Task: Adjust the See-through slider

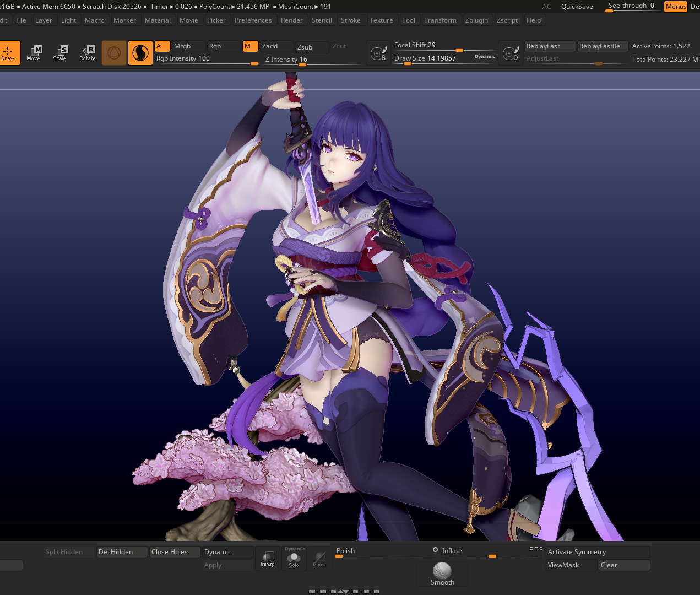Action: tap(632, 6)
